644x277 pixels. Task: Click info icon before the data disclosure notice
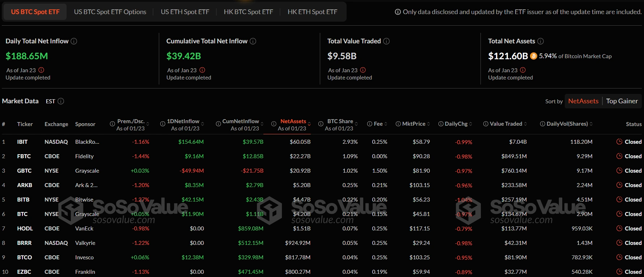click(398, 12)
